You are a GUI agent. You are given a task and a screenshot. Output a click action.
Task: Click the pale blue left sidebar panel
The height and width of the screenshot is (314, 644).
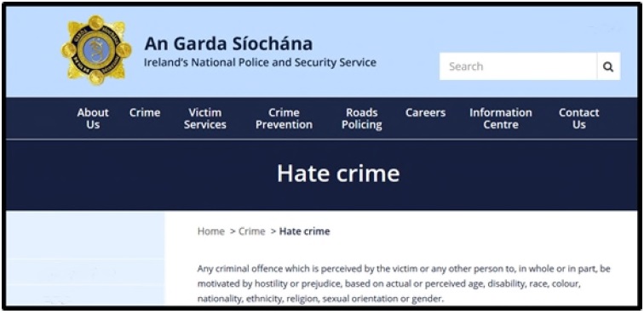(85, 259)
